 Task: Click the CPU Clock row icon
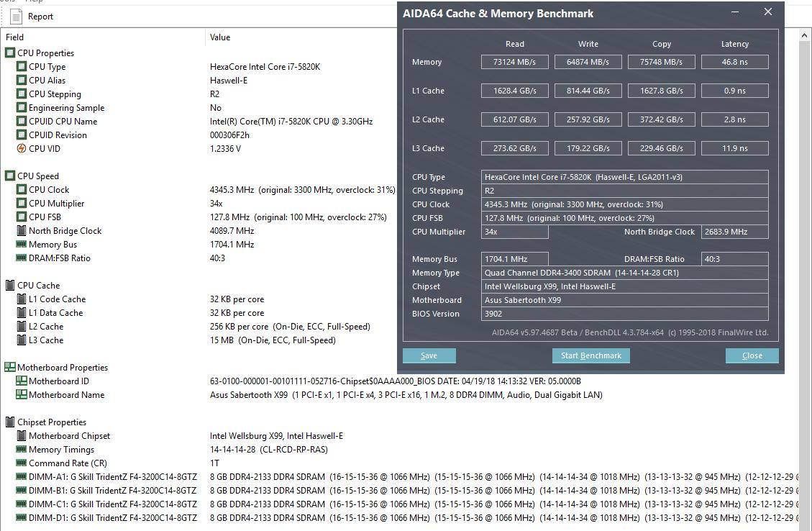[22, 190]
